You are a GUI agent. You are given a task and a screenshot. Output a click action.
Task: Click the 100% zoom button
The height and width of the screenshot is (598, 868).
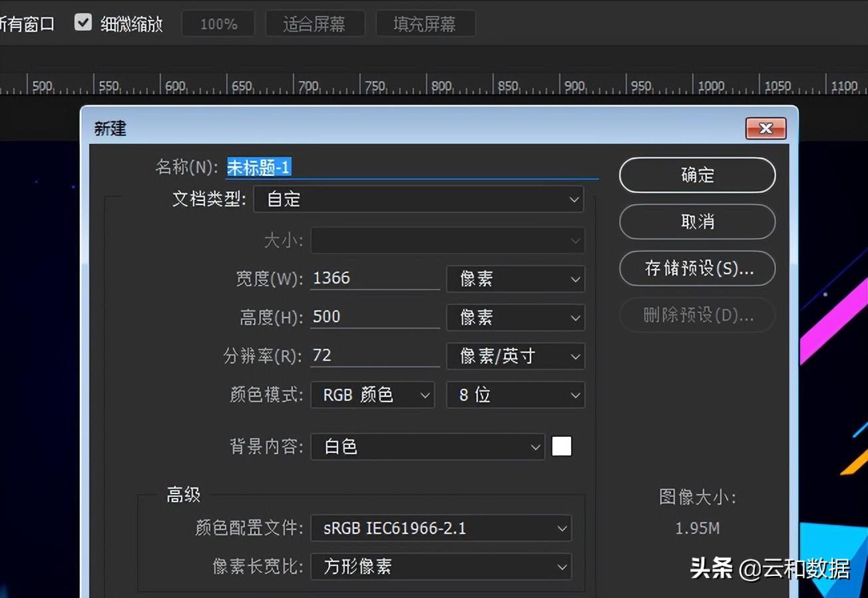(218, 23)
